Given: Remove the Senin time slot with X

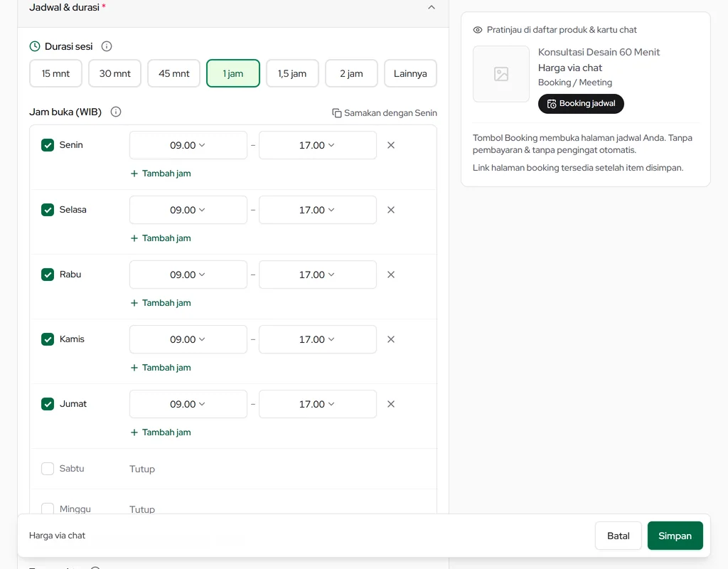Looking at the screenshot, I should tap(391, 145).
